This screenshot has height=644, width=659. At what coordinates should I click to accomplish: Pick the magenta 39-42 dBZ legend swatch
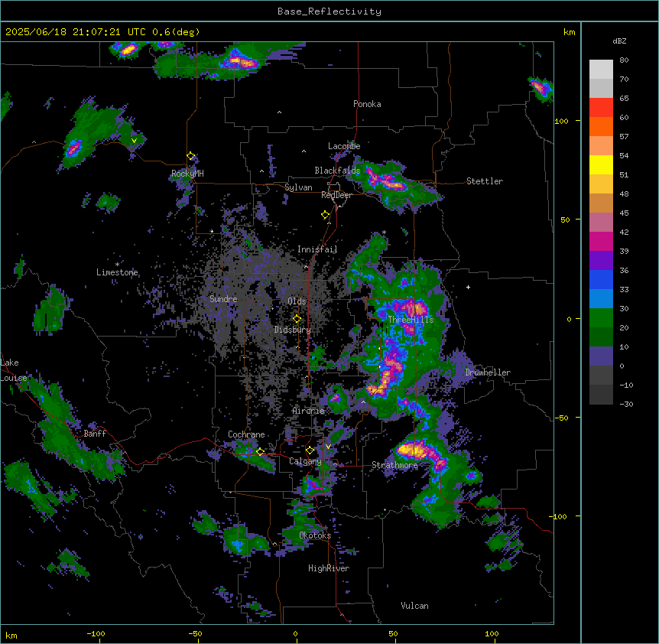pos(601,241)
